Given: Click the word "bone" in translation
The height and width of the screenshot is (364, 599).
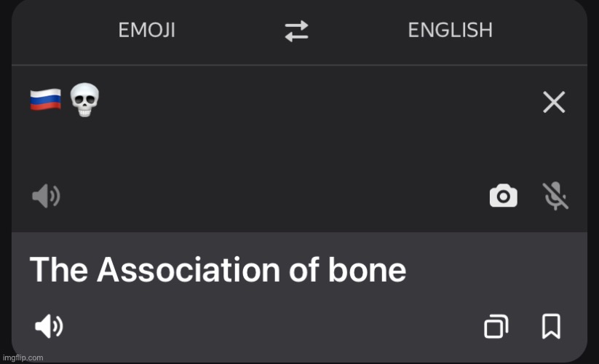Looking at the screenshot, I should pyautogui.click(x=367, y=270).
